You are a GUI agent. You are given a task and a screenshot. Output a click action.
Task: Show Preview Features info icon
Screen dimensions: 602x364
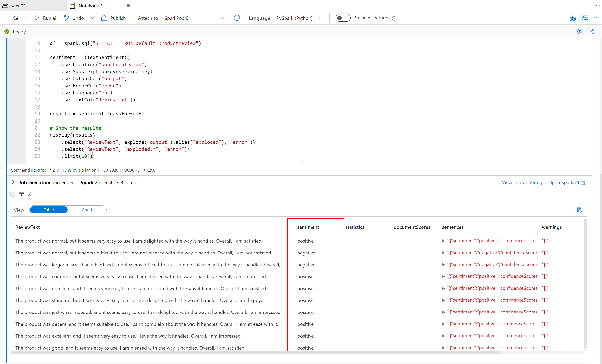tap(394, 18)
